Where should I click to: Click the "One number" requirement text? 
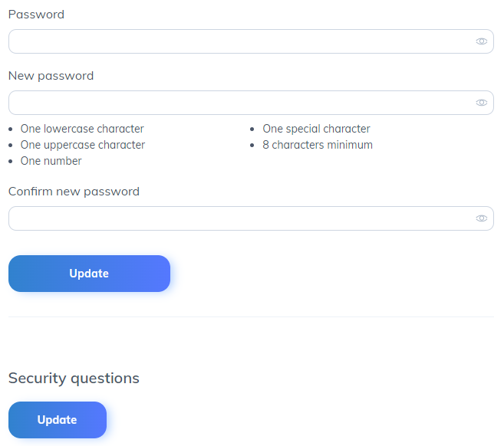tap(51, 161)
